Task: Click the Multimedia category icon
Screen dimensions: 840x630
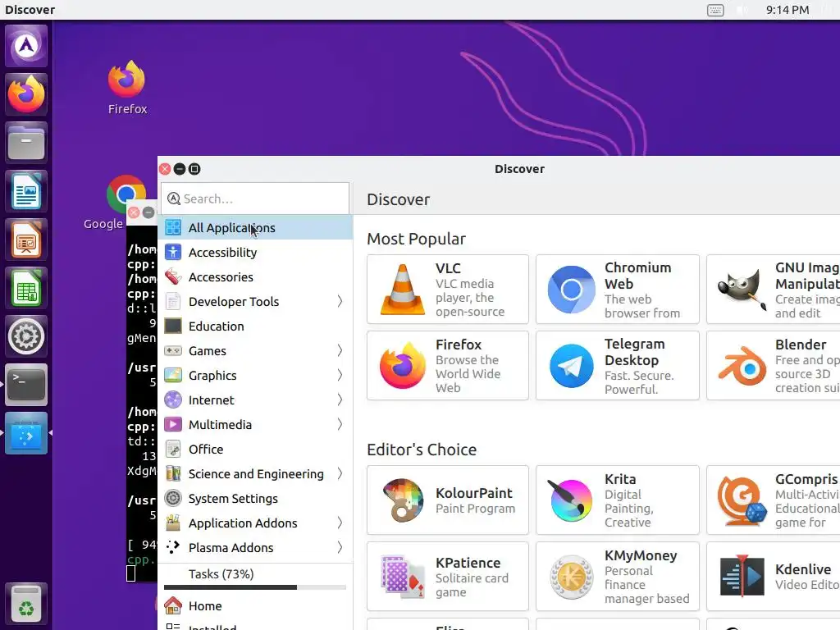Action: pyautogui.click(x=173, y=425)
